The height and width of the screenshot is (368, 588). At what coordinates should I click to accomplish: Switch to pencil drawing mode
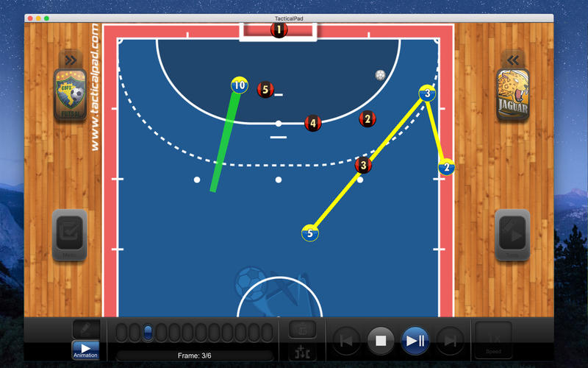coord(86,329)
